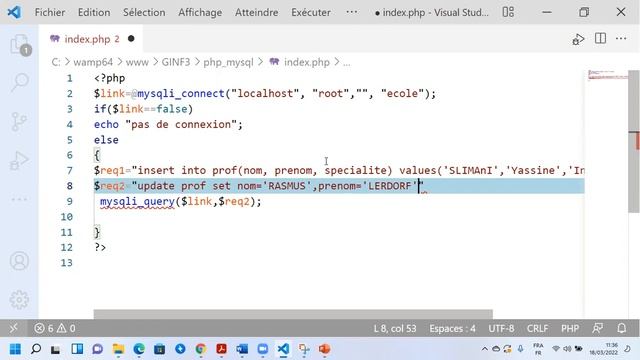Viewport: 640px width, 360px height.
Task: Click the horizontal scrollbar of the editor
Action: (x=293, y=314)
